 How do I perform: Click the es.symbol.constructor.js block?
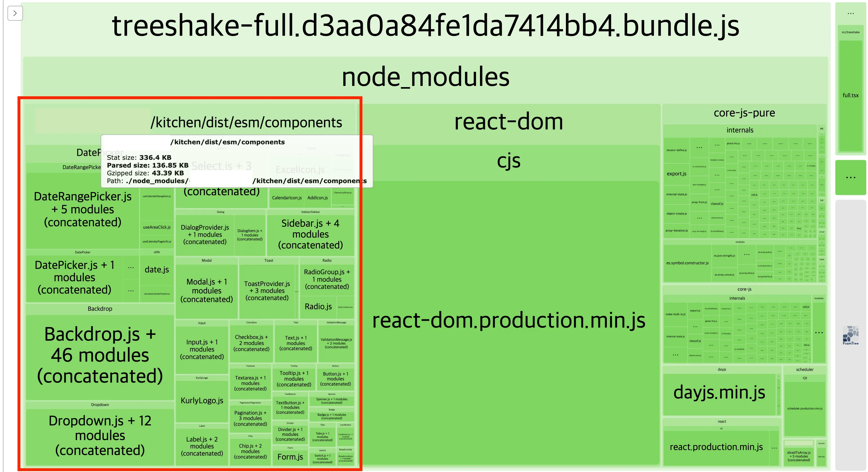(x=688, y=263)
